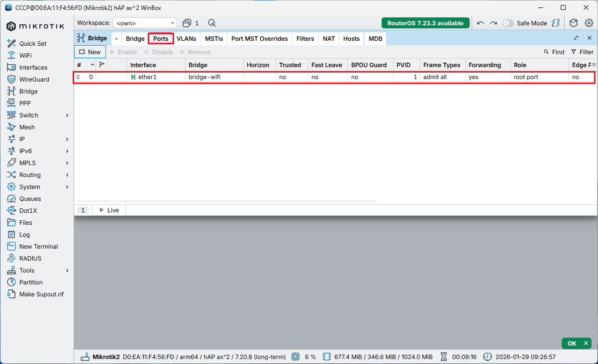Open the WiFi menu

click(25, 55)
